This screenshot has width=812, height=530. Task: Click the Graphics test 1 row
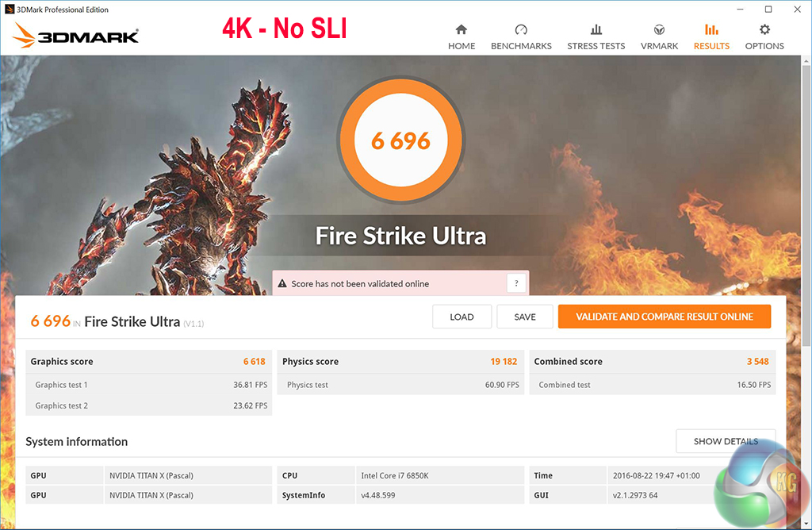[x=149, y=385]
